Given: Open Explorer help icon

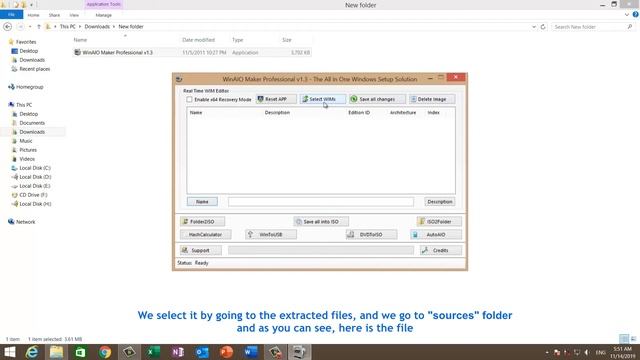Looking at the screenshot, I should tap(636, 15).
